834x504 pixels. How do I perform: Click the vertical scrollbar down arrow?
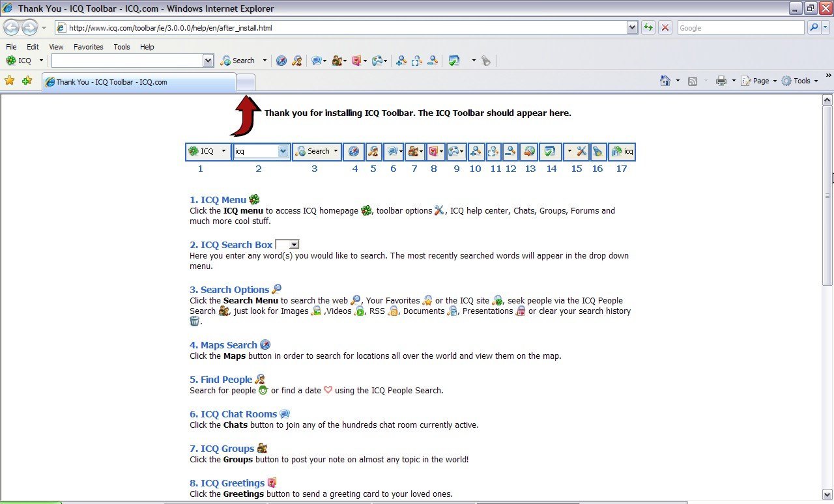(x=827, y=494)
